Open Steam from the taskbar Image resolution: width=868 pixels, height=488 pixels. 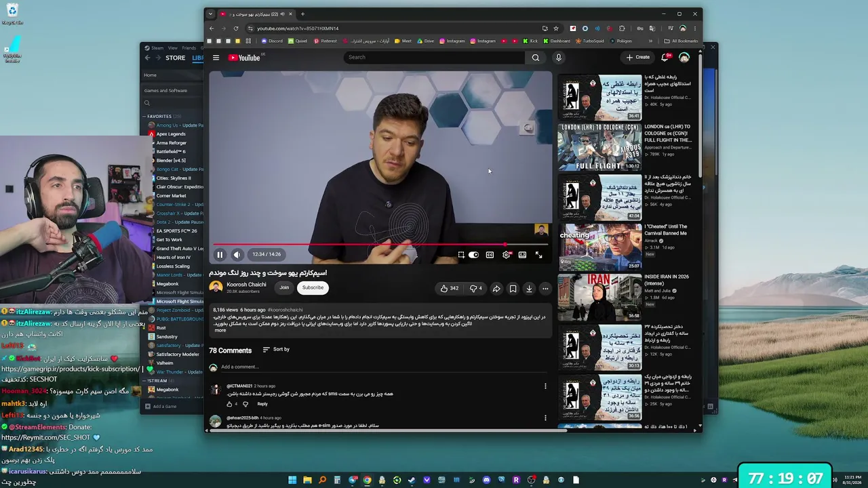pos(412,481)
